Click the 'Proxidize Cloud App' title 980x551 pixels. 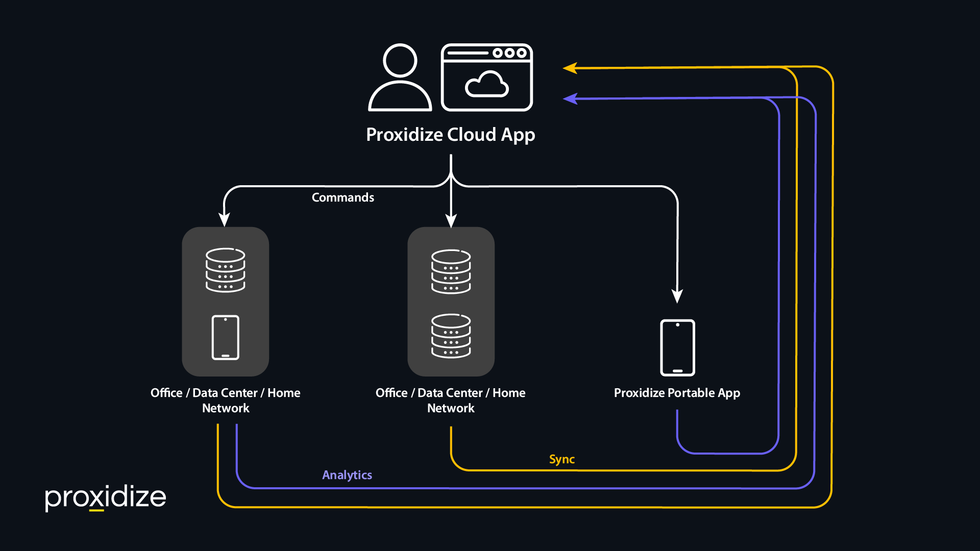tap(451, 135)
